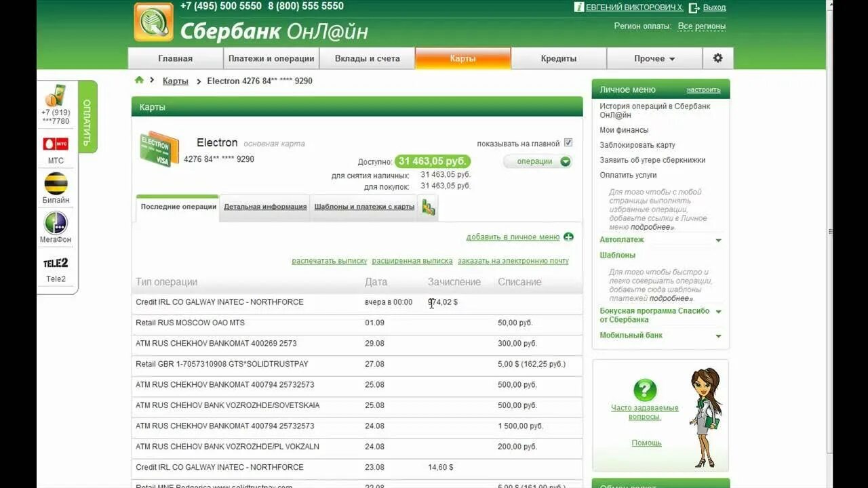
Task: Open 'История операций в Сбербанк ОнЛ@йн'
Action: [655, 110]
